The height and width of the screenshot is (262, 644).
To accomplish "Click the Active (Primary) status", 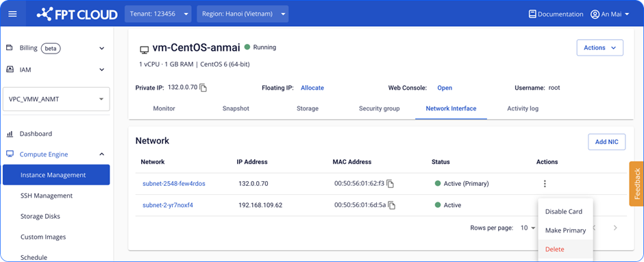I will tap(462, 183).
